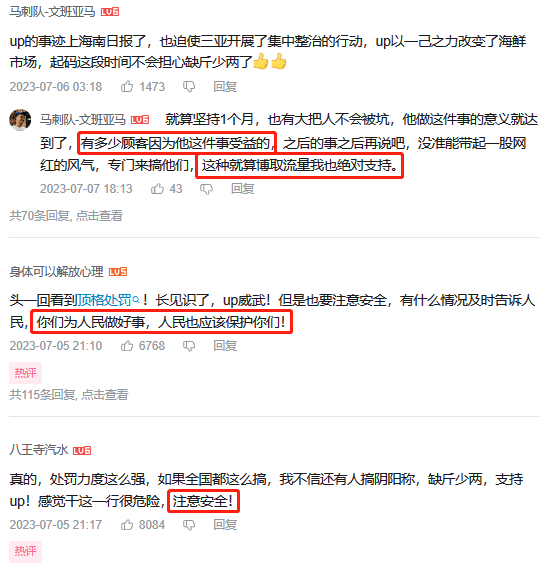Open 八王寺汽水 user profile
Image resolution: width=545 pixels, height=568 pixels.
[39, 450]
